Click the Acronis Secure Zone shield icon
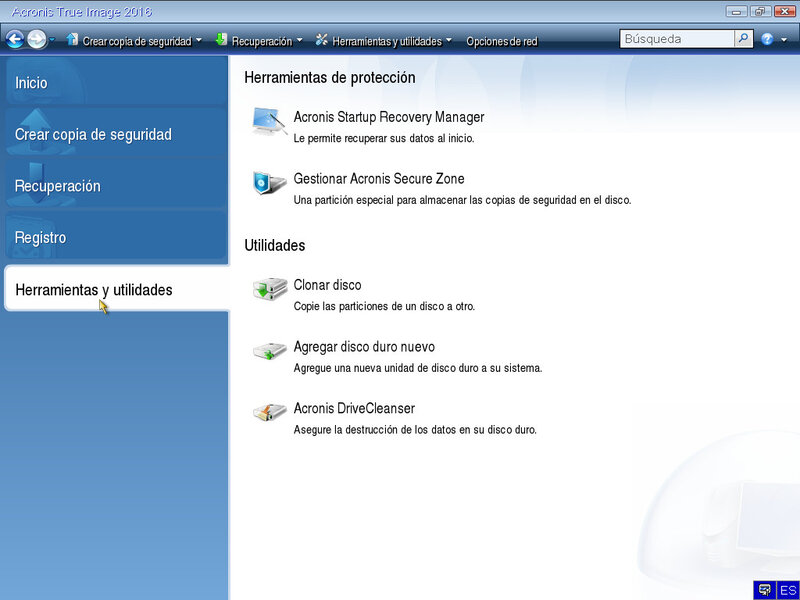Screen dimensions: 800x600 pyautogui.click(x=269, y=182)
